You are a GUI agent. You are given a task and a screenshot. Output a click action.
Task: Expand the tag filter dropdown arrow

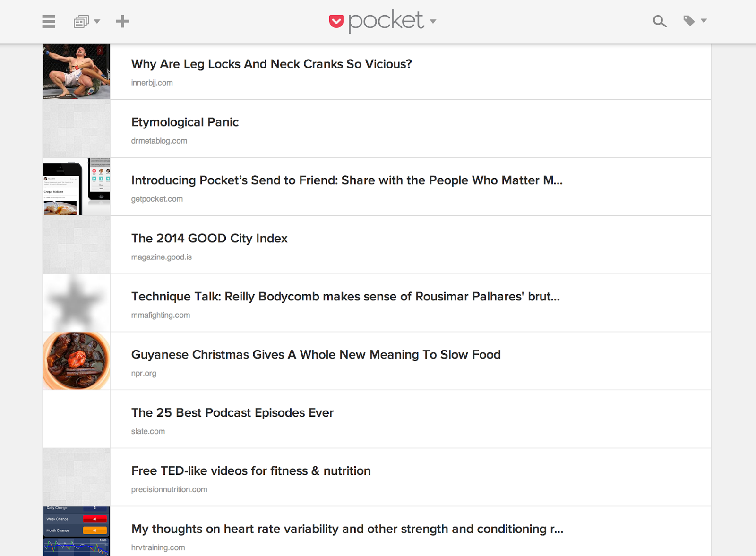coord(704,21)
